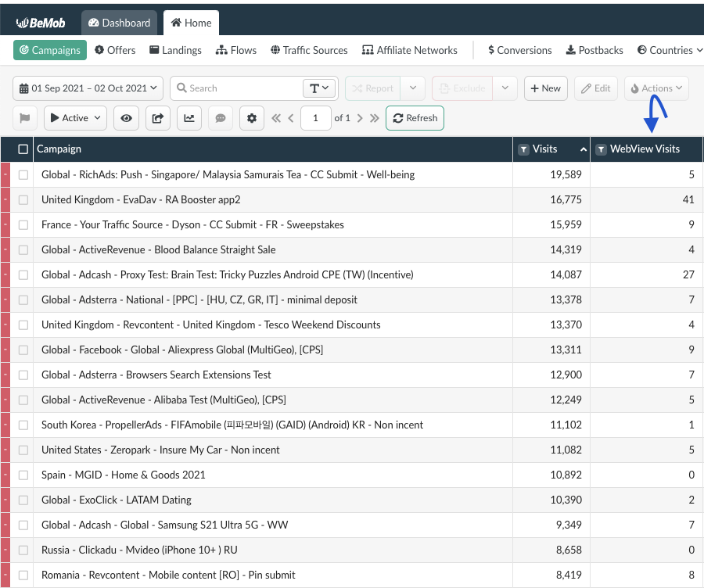Viewport: 704px width, 588px height.
Task: Click the page number input field
Action: point(316,118)
